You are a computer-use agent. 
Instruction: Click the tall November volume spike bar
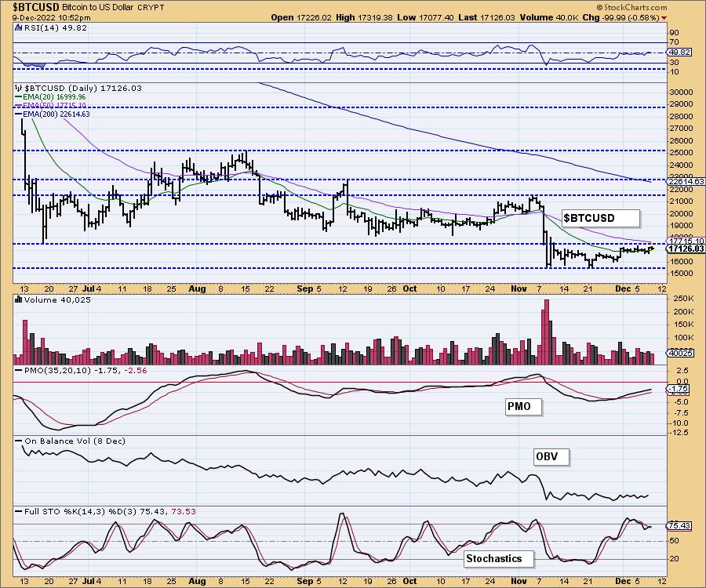pos(547,332)
